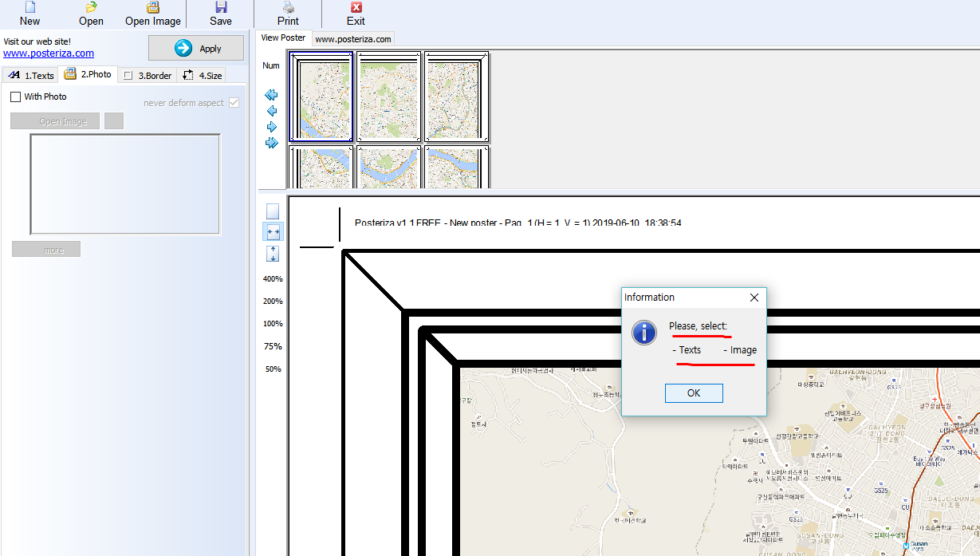Set zoom to 100%
Screen dimensions: 980x556
coord(273,324)
